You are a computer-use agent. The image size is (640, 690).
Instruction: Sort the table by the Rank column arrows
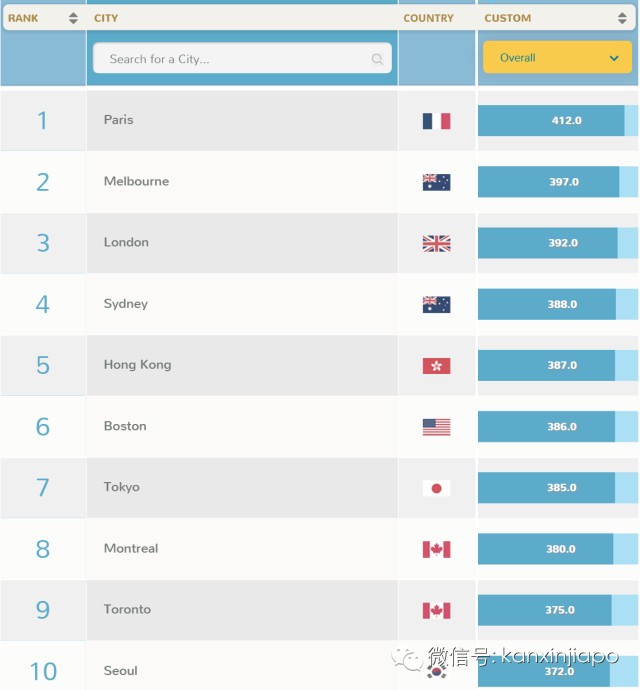[73, 18]
